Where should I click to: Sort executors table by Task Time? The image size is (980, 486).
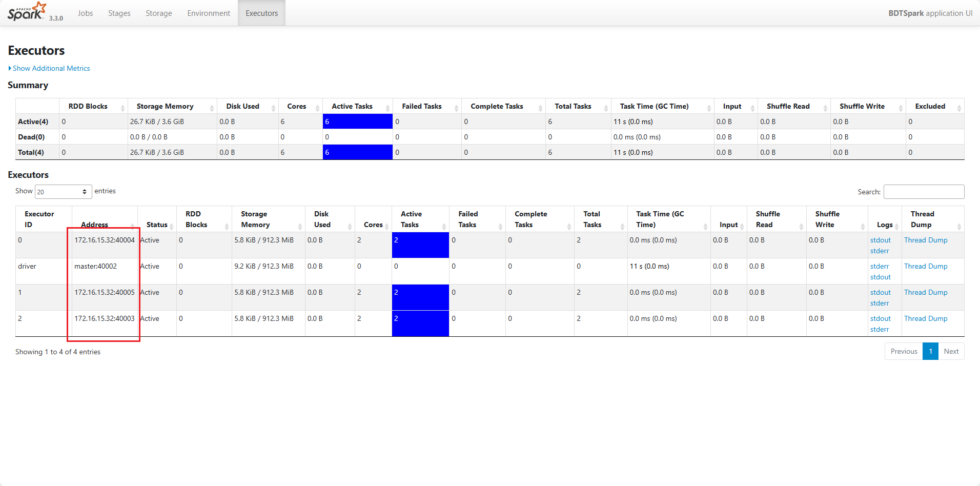[669, 219]
